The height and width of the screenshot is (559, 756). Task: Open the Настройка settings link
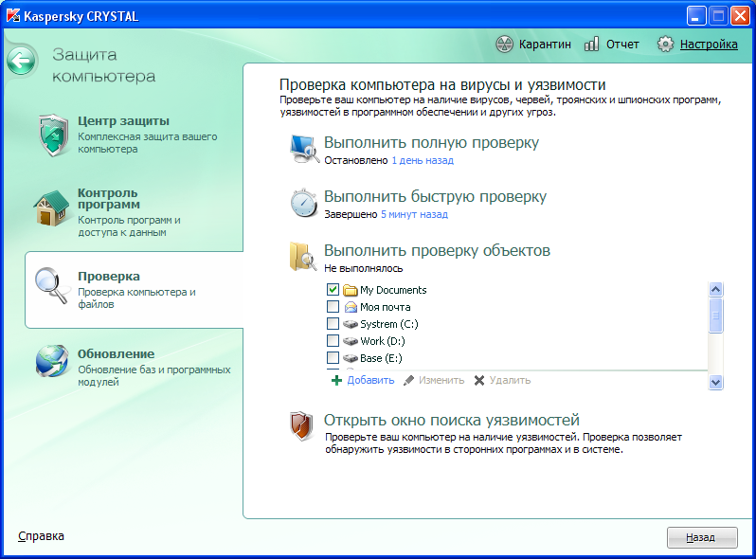pos(709,45)
